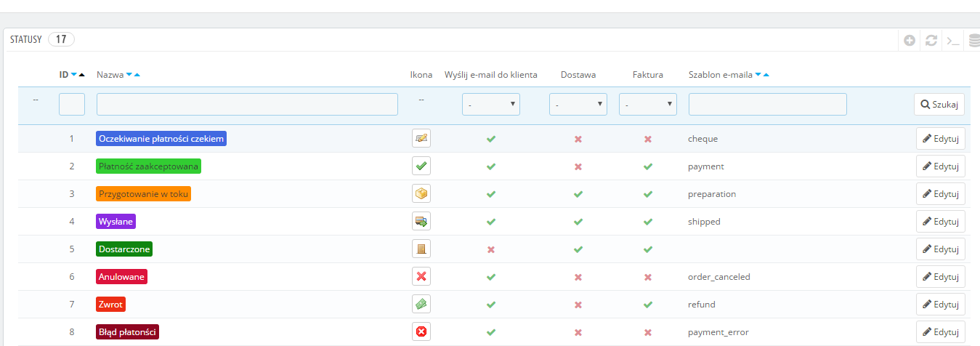The image size is (980, 346).
Task: Expand the Dostawa filter dropdown
Action: pyautogui.click(x=578, y=105)
